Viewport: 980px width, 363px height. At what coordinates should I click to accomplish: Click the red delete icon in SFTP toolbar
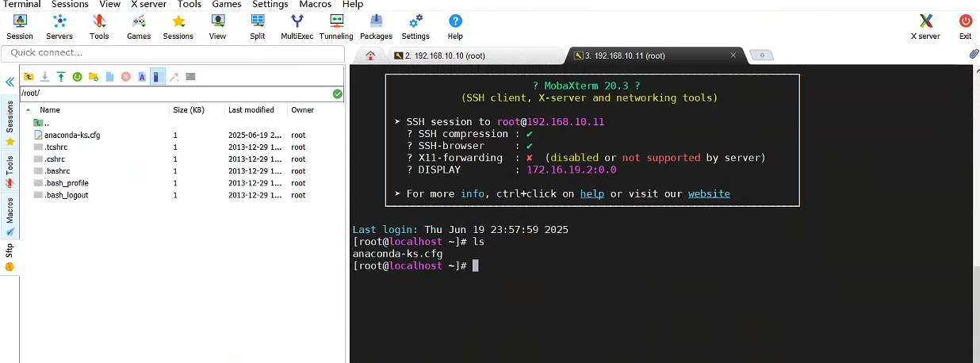(125, 77)
